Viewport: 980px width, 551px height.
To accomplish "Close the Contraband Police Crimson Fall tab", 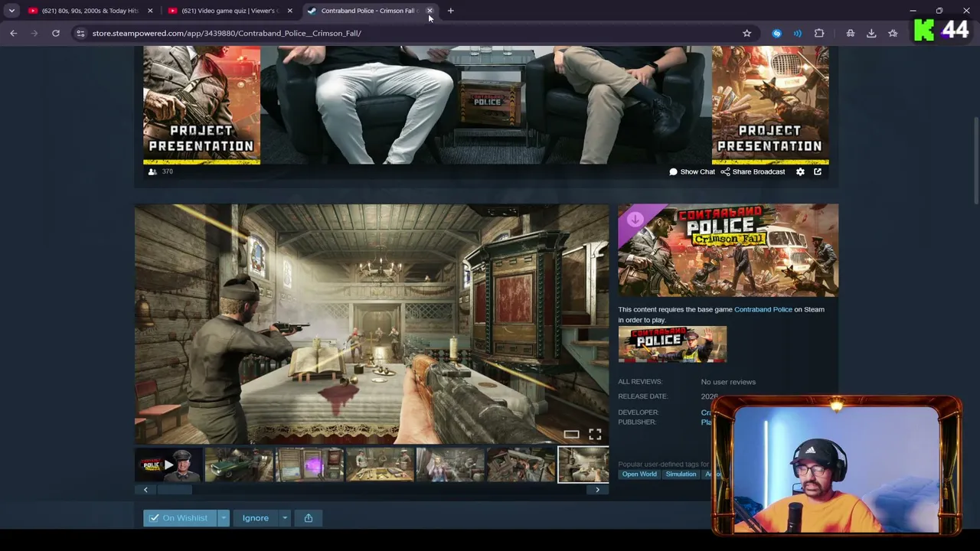I will click(430, 11).
